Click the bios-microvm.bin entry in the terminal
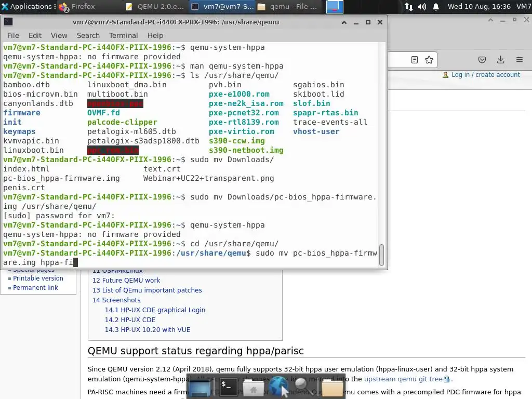The image size is (532, 399). coord(41,94)
